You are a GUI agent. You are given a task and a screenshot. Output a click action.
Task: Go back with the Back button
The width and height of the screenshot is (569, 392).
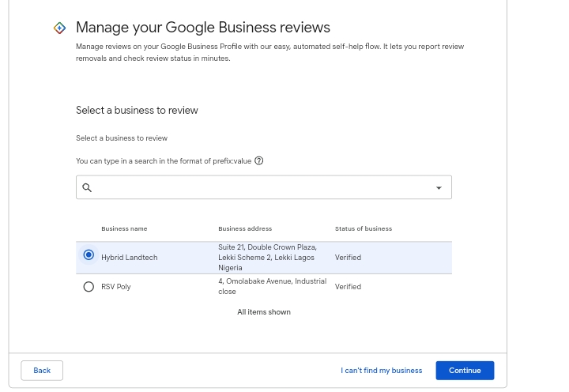point(42,371)
